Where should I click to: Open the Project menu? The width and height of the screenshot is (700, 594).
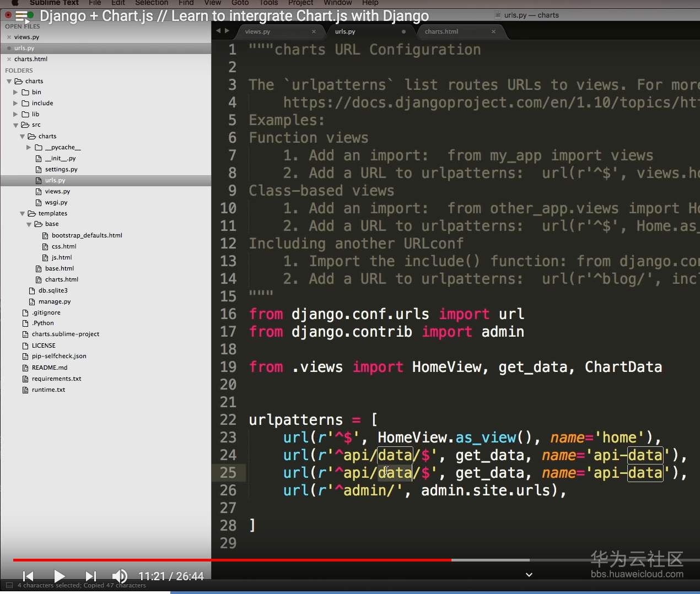(300, 3)
